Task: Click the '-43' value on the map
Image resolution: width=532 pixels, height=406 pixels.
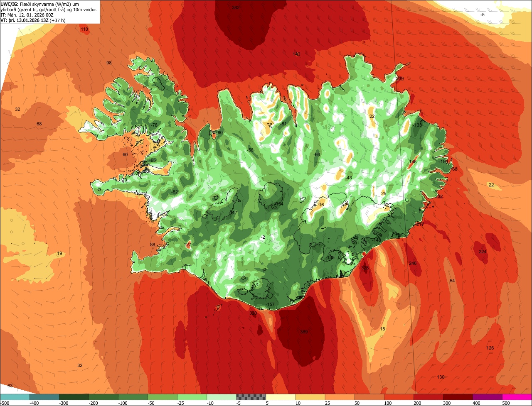Action: [348, 178]
